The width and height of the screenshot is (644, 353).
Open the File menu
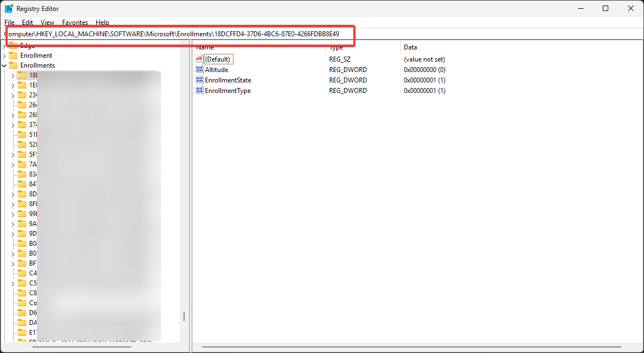tap(9, 23)
